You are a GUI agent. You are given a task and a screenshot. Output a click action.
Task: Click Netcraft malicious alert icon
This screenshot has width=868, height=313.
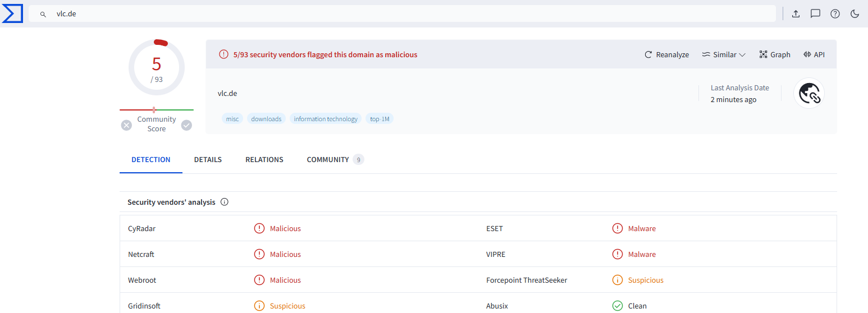(259, 254)
